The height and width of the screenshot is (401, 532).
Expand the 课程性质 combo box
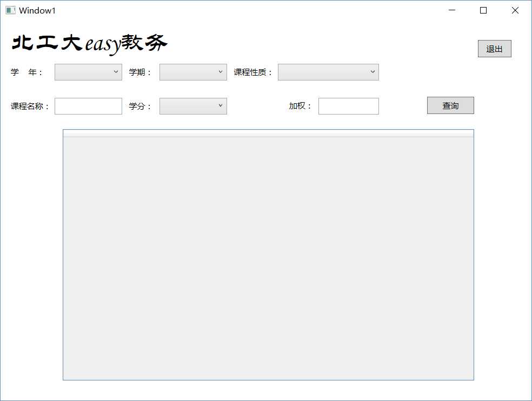tap(328, 72)
